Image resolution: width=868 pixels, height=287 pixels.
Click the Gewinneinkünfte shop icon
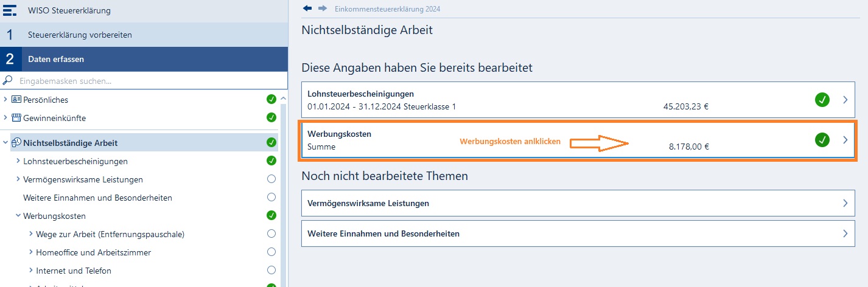pos(16,117)
